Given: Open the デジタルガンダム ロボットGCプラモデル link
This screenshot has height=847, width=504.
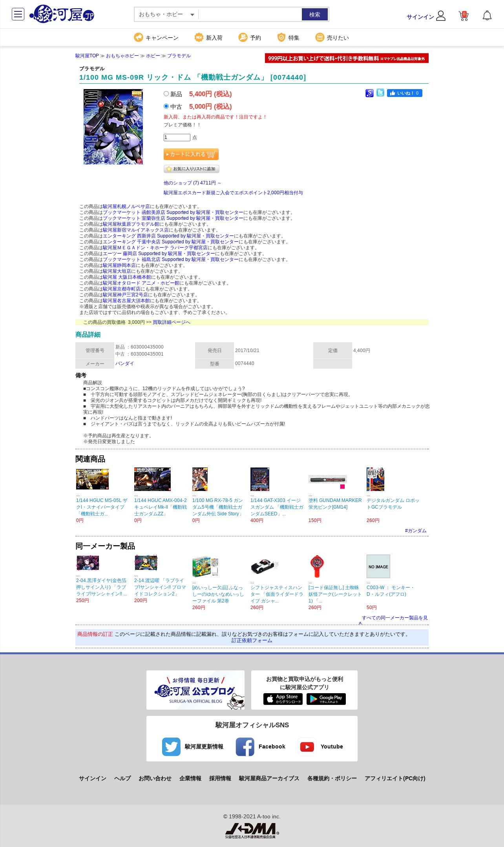Looking at the screenshot, I should click(393, 504).
